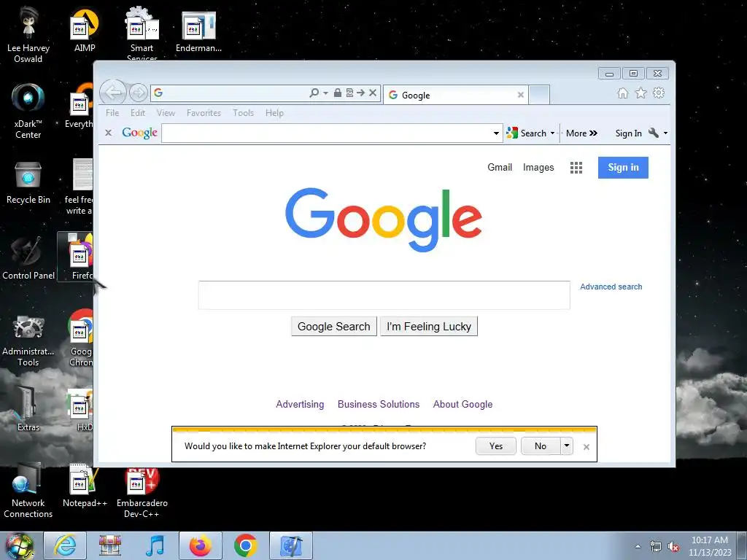Open the Gmail link
The image size is (747, 560).
point(500,167)
